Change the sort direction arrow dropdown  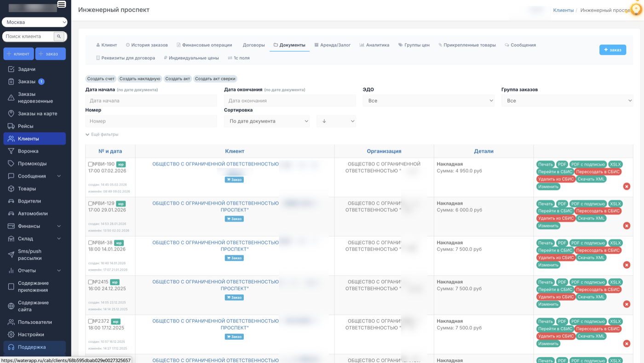point(336,121)
